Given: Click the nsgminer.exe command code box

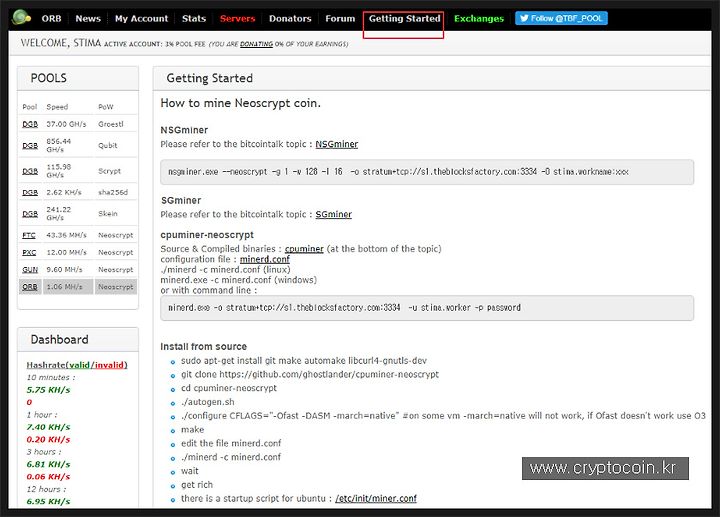Looking at the screenshot, I should [427, 172].
